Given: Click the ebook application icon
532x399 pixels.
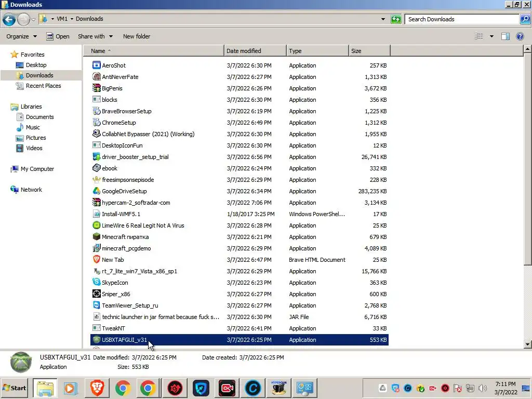Looking at the screenshot, I should (96, 168).
